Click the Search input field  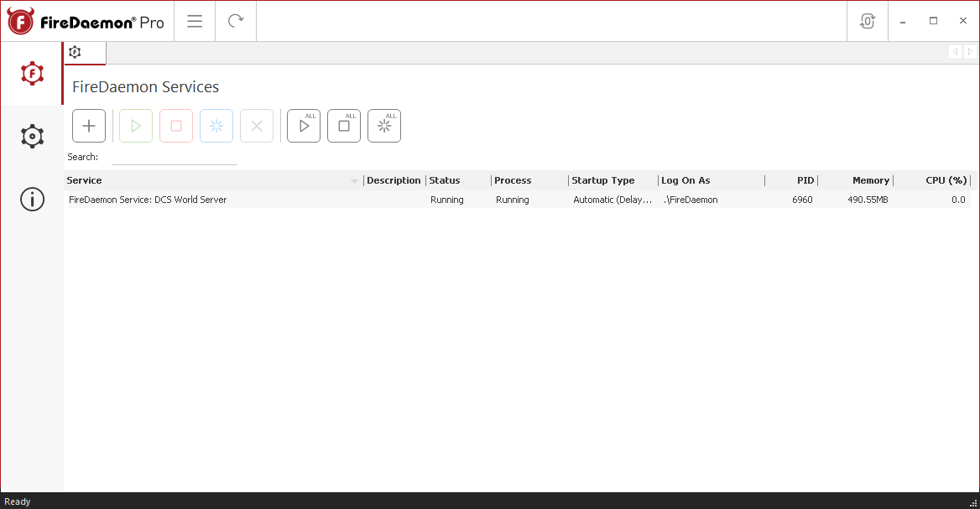[x=175, y=158]
